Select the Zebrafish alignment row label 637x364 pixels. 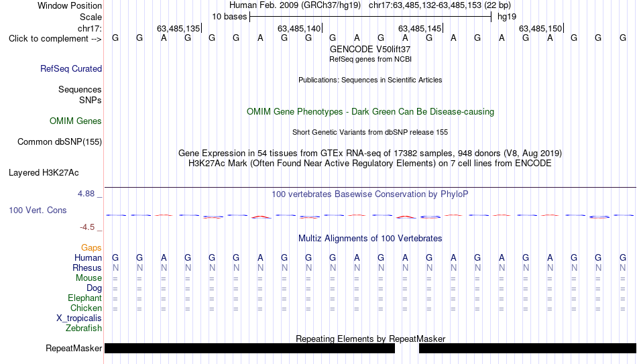pos(84,328)
